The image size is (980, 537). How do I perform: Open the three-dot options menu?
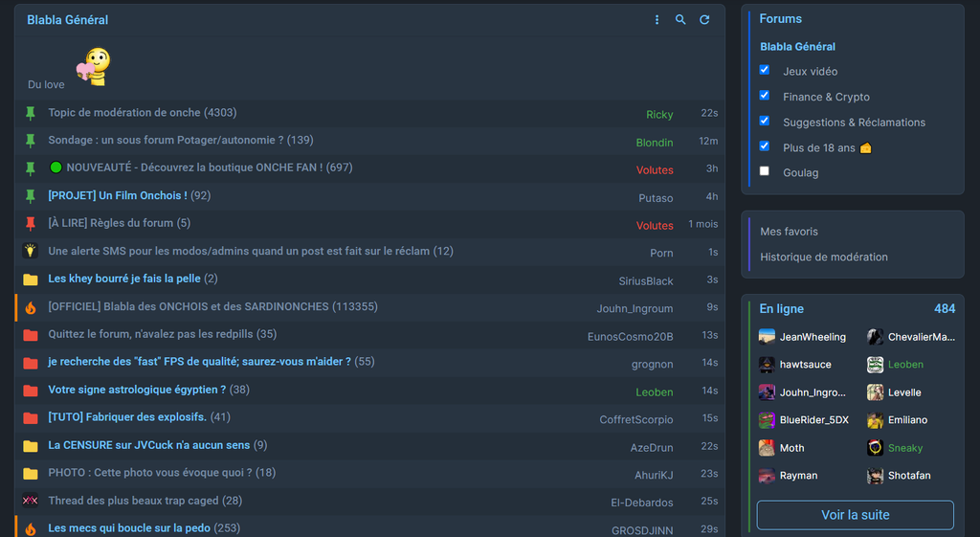tap(657, 20)
